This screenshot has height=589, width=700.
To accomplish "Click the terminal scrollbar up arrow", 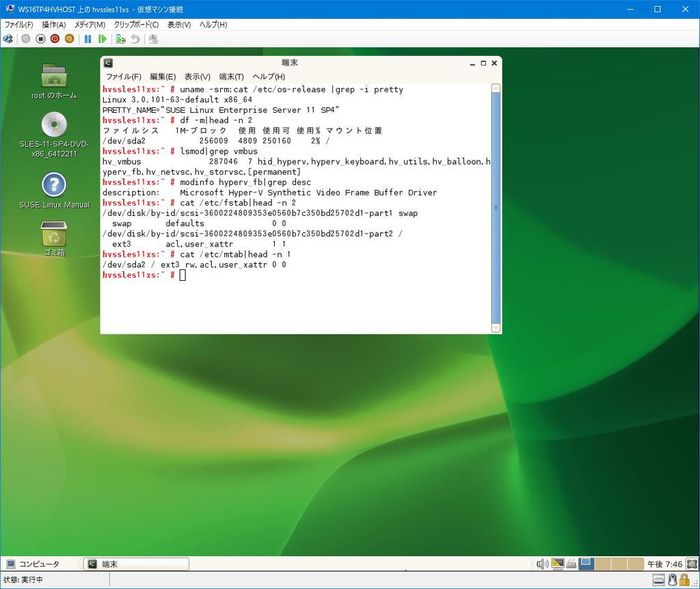I will [496, 88].
